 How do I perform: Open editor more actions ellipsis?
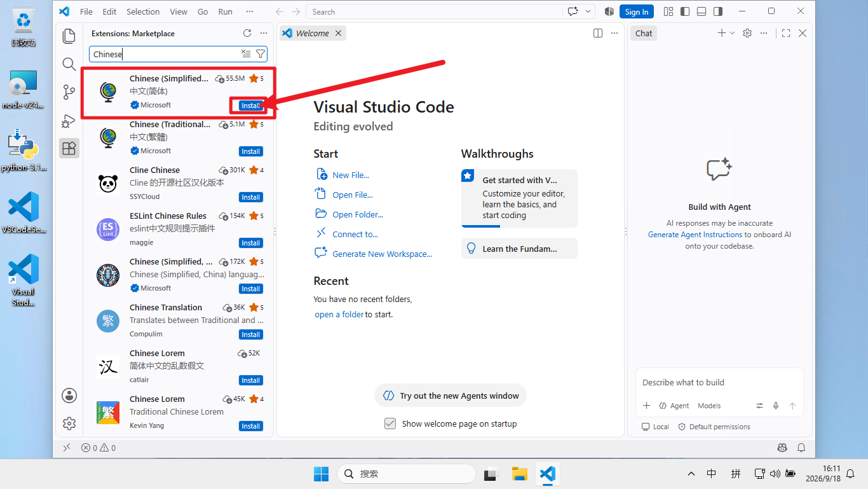614,33
